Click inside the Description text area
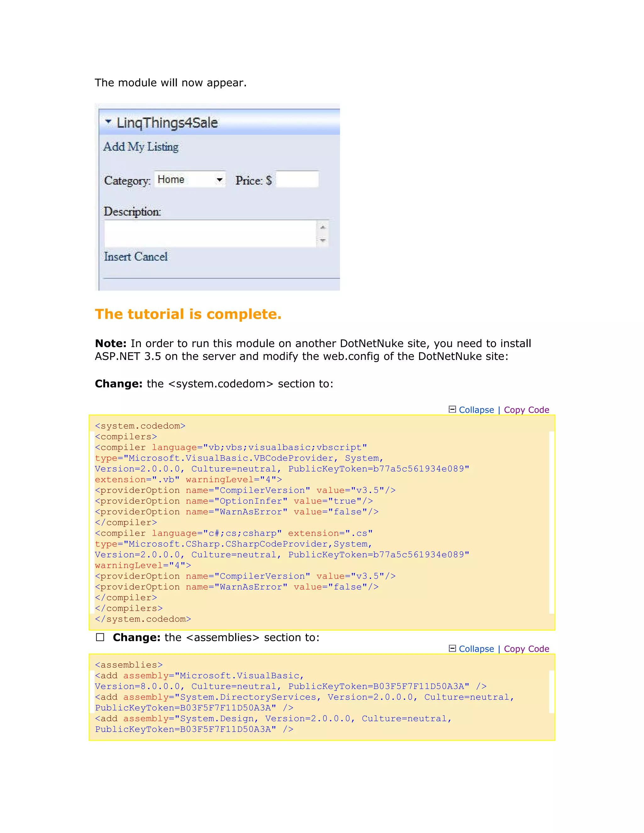 [210, 234]
